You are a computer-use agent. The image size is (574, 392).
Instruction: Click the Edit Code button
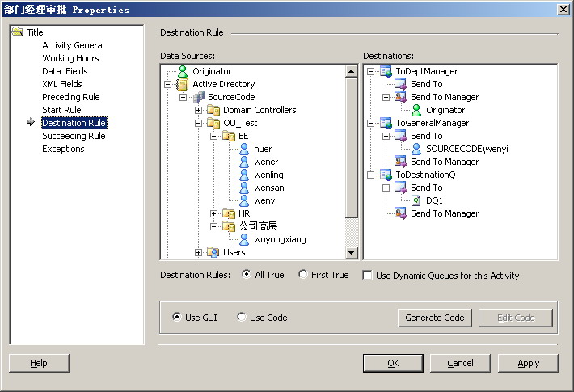pyautogui.click(x=516, y=318)
